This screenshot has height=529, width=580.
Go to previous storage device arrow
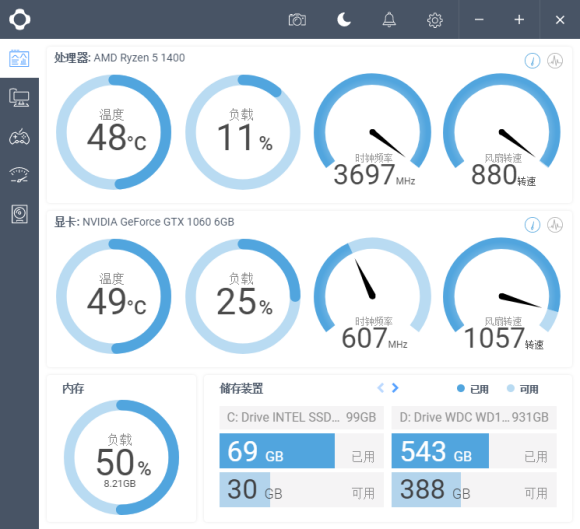point(381,388)
